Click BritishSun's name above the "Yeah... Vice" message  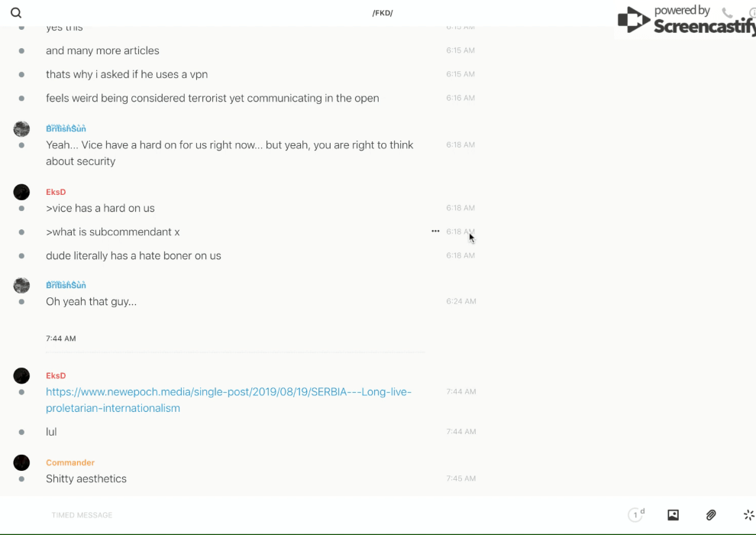[x=66, y=128]
